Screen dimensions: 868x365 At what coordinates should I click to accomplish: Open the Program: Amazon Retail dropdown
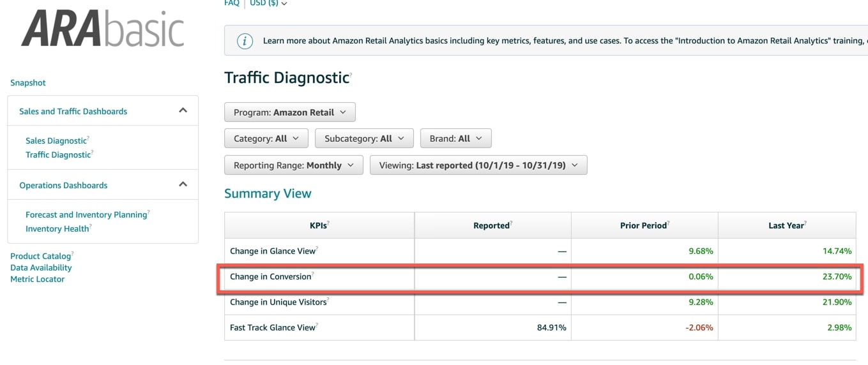coord(289,112)
